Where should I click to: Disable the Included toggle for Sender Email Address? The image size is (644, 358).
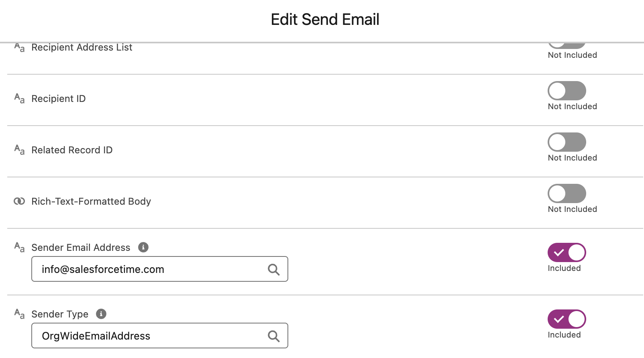pos(566,252)
